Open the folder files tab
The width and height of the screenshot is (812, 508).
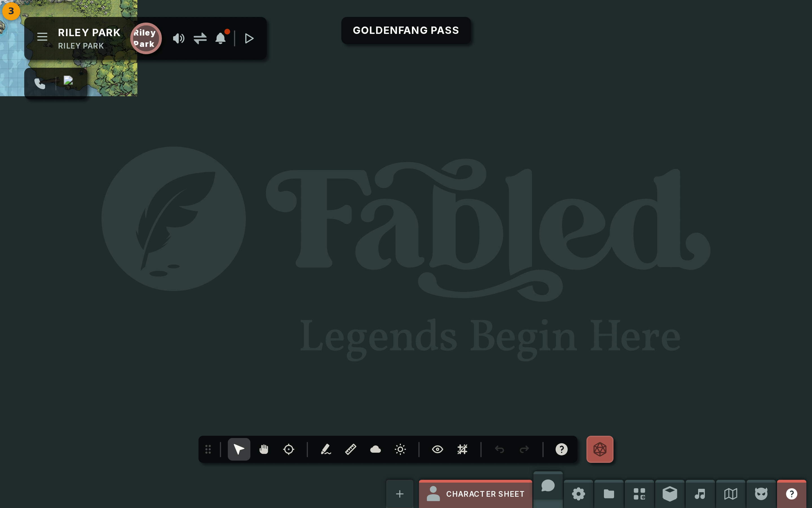click(x=609, y=494)
